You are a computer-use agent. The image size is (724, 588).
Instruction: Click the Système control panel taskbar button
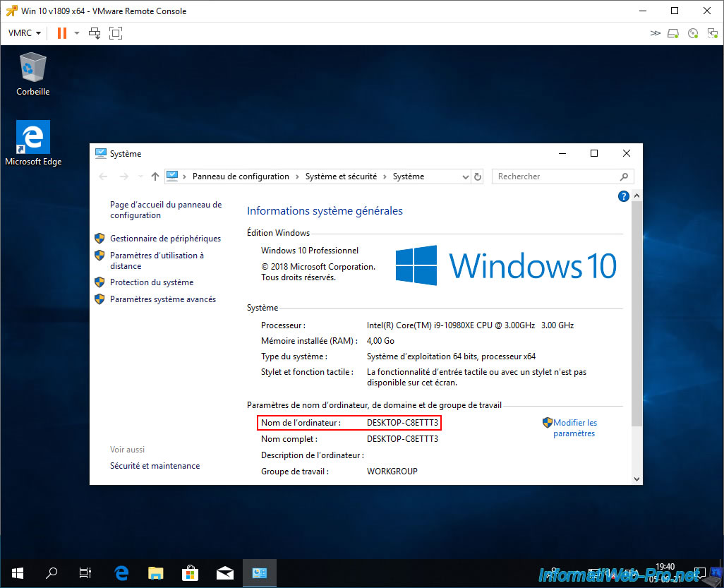pyautogui.click(x=260, y=573)
